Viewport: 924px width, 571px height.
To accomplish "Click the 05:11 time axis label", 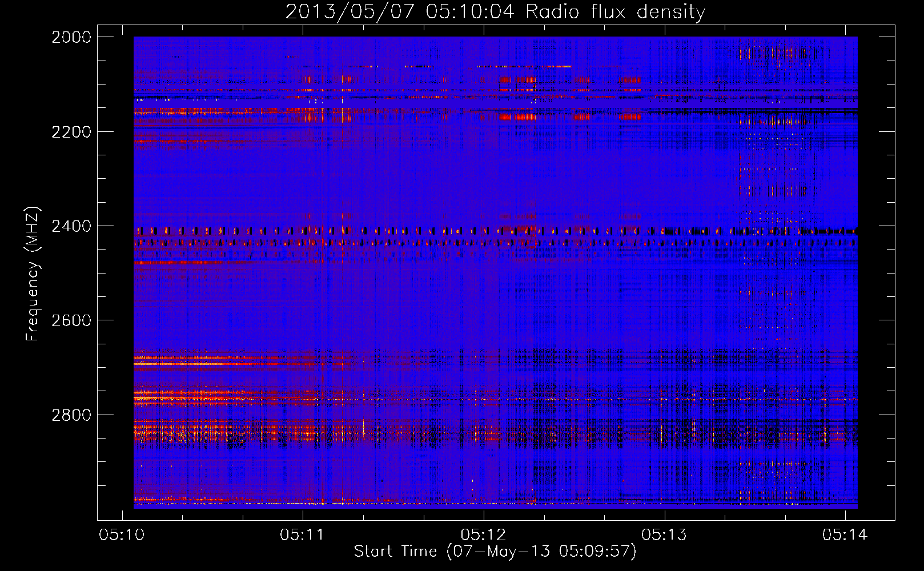I will click(x=302, y=535).
